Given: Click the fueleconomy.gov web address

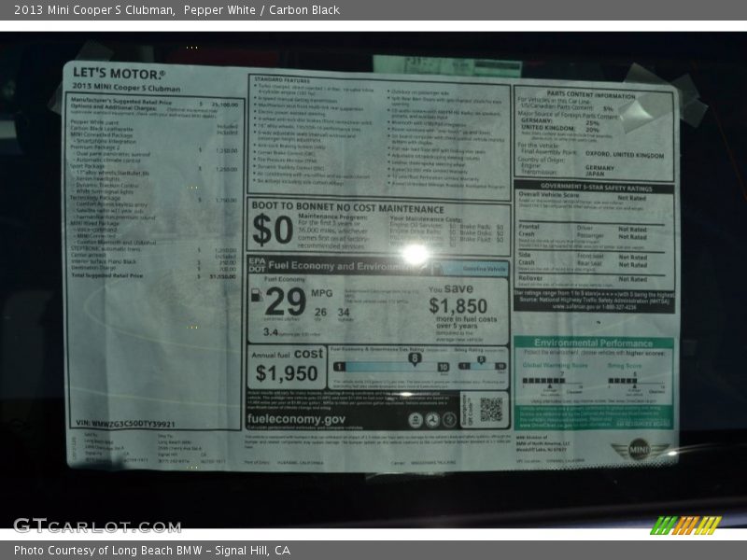Looking at the screenshot, I should 297,420.
